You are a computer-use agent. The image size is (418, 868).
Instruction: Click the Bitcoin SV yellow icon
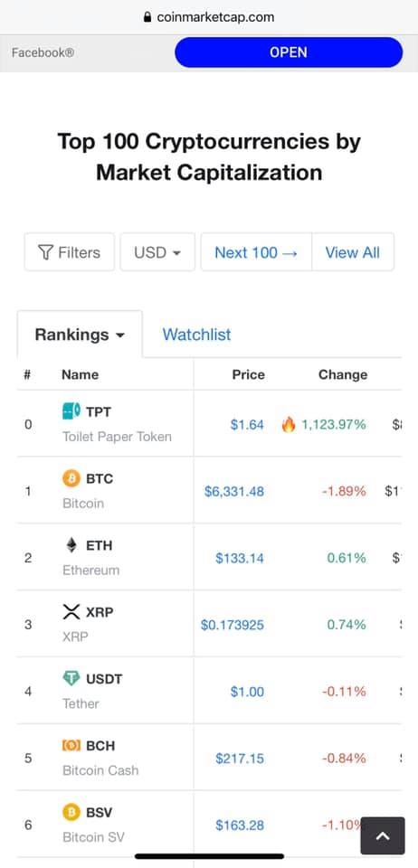[71, 812]
